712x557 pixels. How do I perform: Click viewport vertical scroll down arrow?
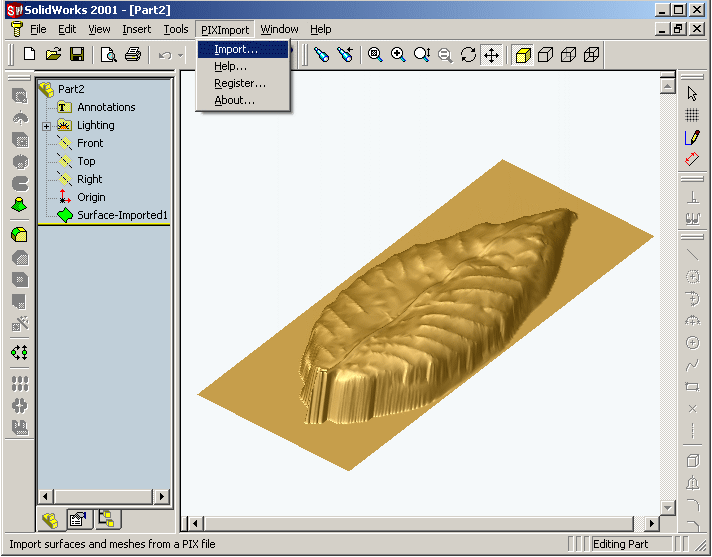(667, 507)
